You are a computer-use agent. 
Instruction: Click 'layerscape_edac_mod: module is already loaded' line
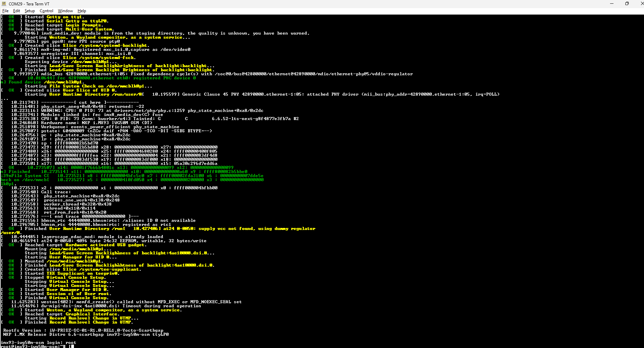82,237
